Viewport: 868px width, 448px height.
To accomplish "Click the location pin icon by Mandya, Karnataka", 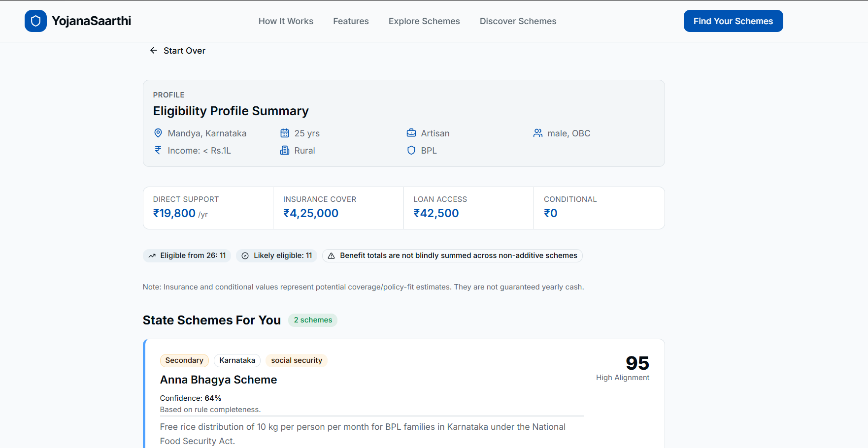I will coord(158,133).
